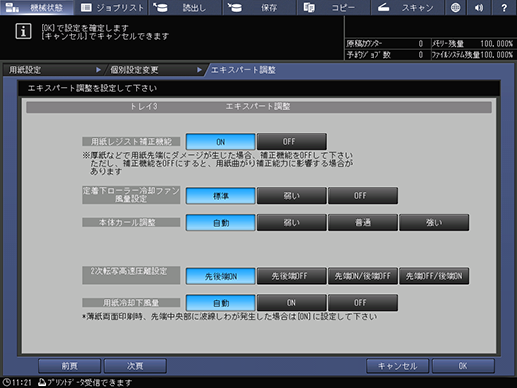Choose 先後端ON for 2次転写高速圧離設定
The image size is (517, 388).
coord(221,276)
